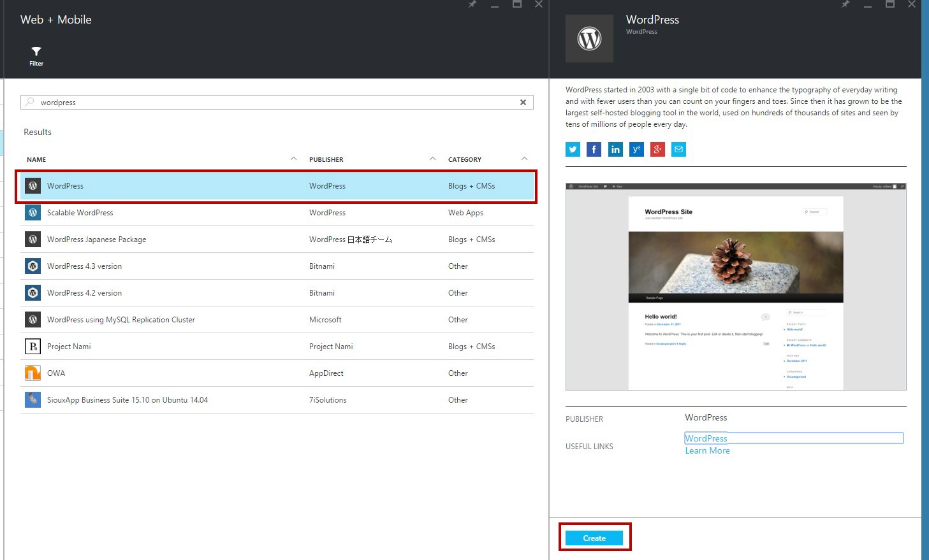Click the large WordPress logo tile
Image resolution: width=929 pixels, height=560 pixels.
[x=589, y=39]
